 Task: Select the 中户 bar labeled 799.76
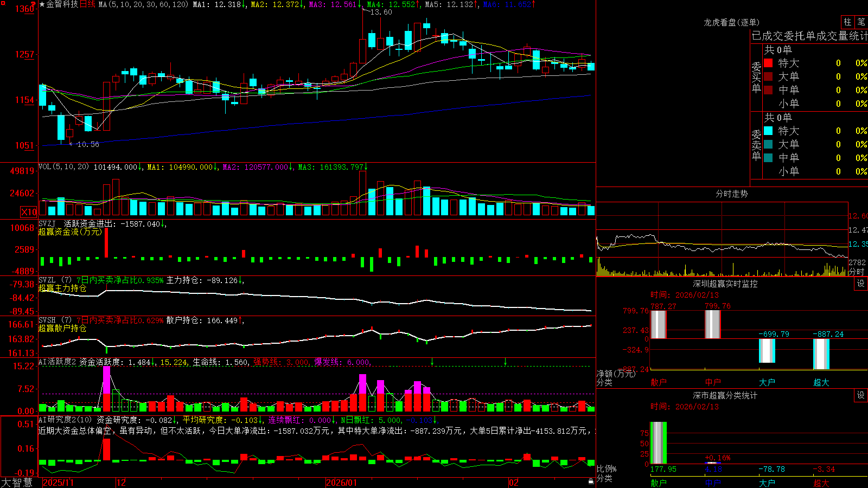tap(712, 324)
